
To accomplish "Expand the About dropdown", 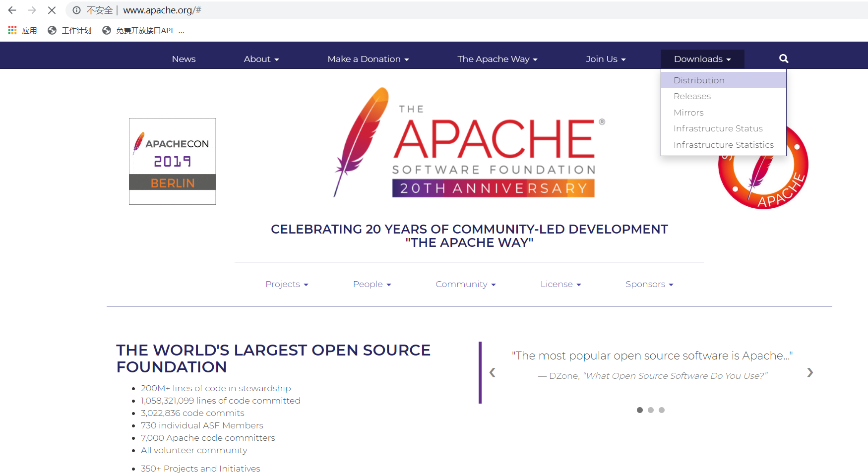I will point(261,59).
